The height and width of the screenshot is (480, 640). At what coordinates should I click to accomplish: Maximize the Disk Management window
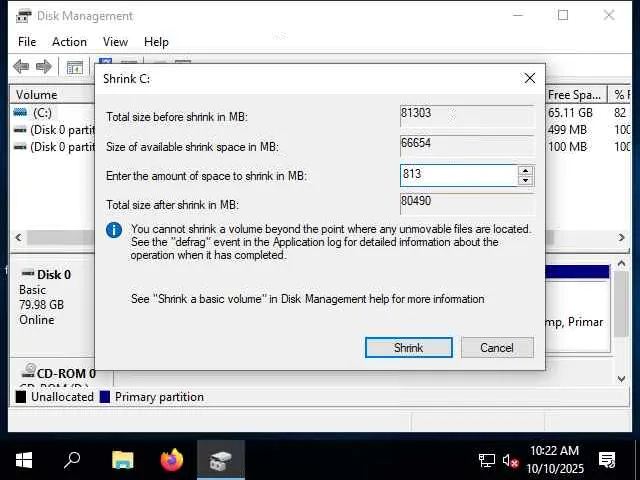pyautogui.click(x=563, y=16)
